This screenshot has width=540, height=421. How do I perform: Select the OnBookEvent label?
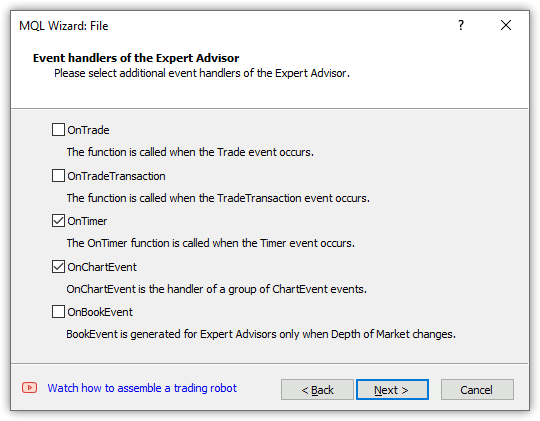coord(100,312)
